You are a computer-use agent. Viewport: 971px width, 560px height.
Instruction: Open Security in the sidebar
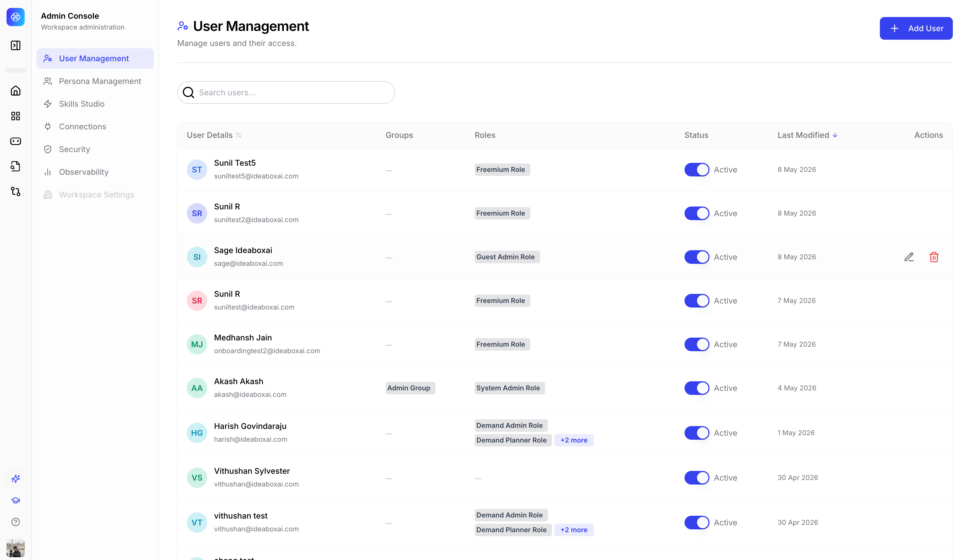[x=95, y=149]
